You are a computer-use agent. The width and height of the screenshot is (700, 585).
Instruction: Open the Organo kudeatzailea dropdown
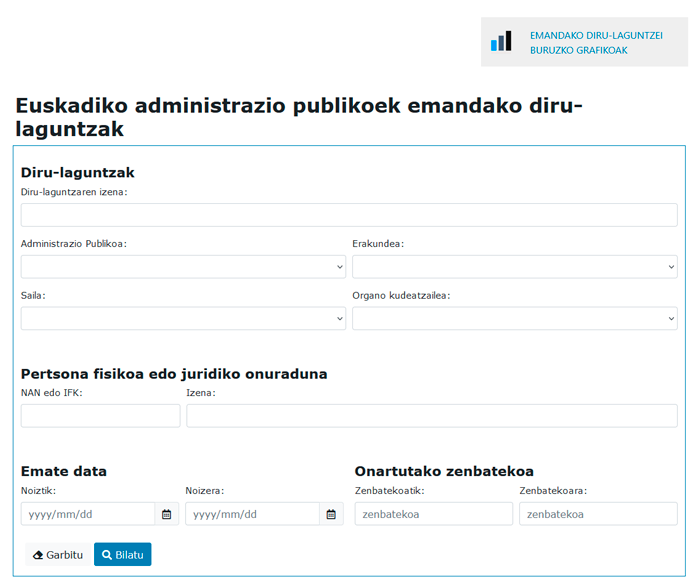(x=514, y=318)
